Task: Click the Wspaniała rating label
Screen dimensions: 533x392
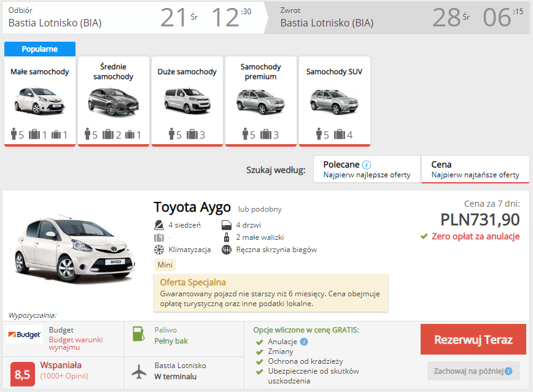Action: tap(61, 365)
